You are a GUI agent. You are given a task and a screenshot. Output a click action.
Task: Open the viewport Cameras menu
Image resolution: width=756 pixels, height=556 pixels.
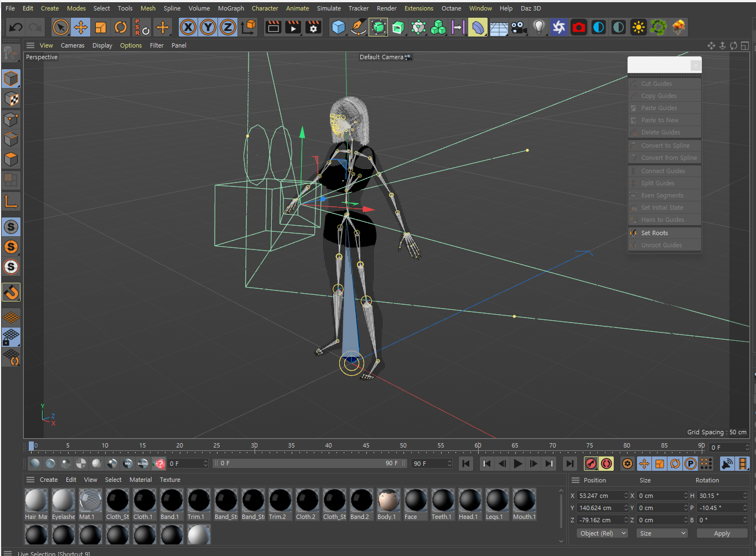pos(73,45)
